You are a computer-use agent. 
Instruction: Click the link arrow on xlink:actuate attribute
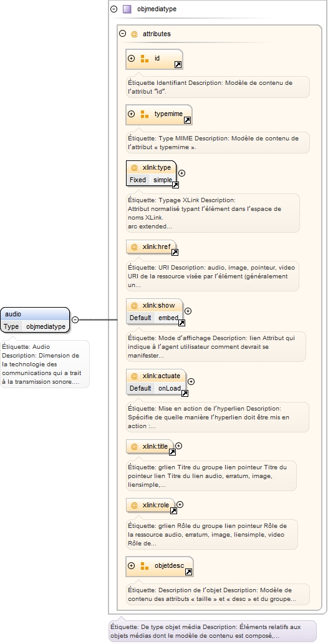point(185,394)
